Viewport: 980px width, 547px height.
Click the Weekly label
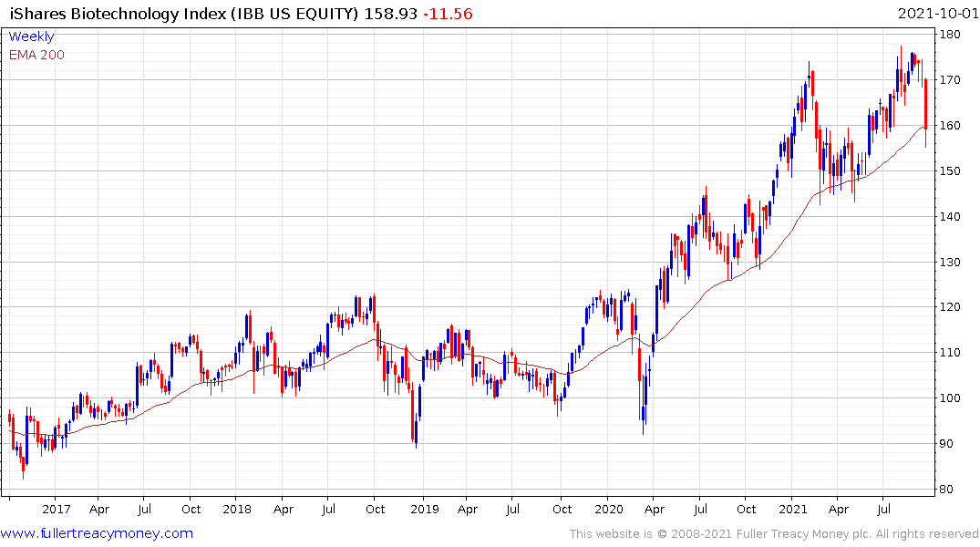click(31, 36)
